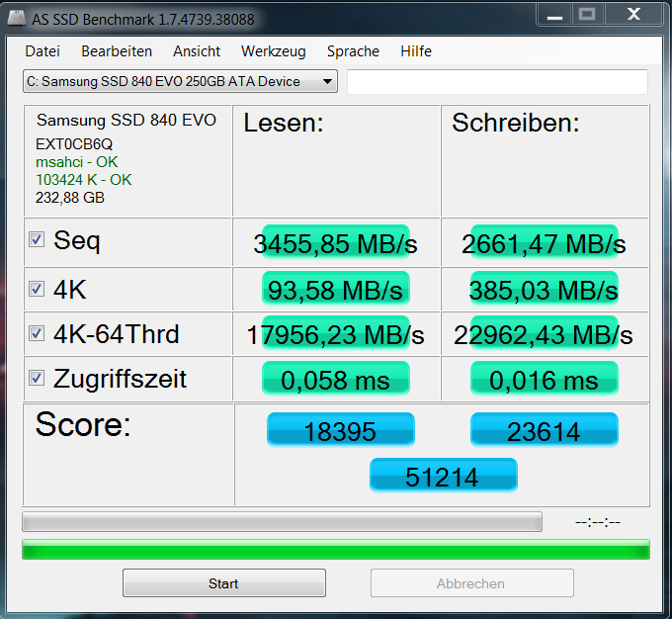Open the Sprache menu
The image size is (672, 619).
pos(353,51)
